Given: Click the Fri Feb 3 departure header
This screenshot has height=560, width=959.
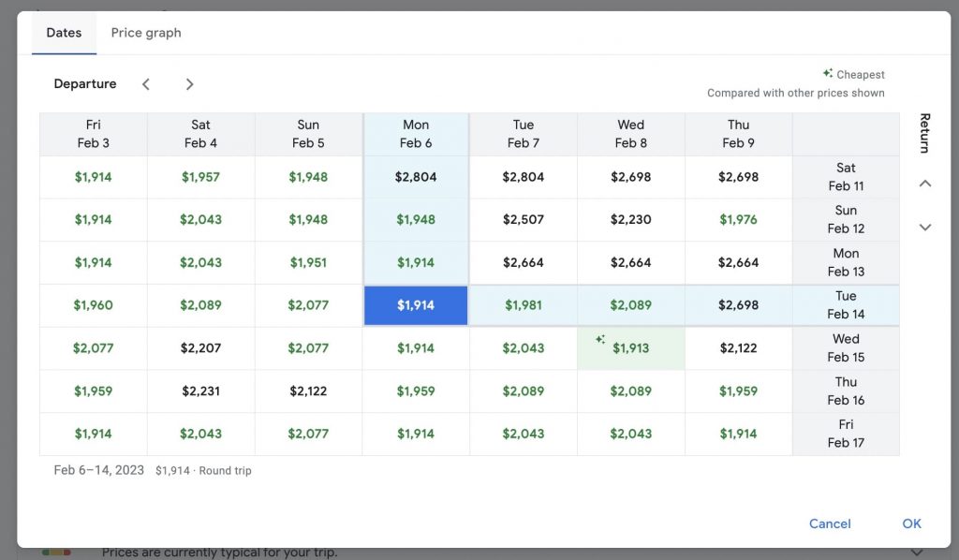Looking at the screenshot, I should (93, 134).
